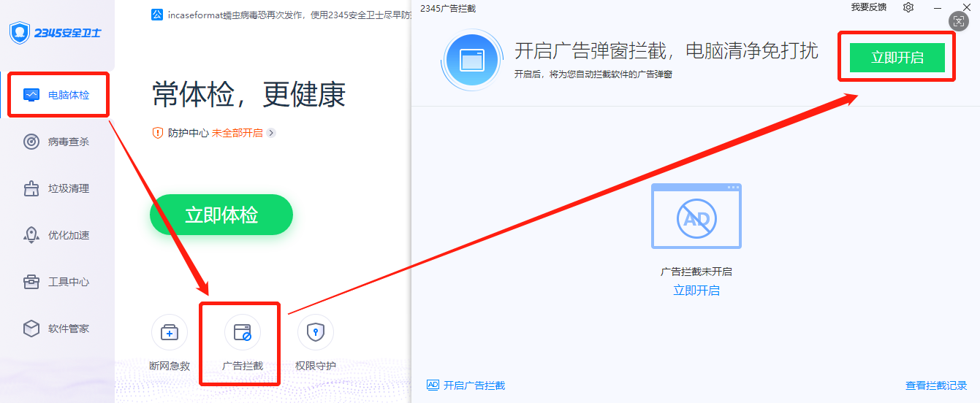Viewport: 980px width, 403px height.
Task: Expand 防护中心 未全部开启 chevron
Action: click(x=271, y=133)
